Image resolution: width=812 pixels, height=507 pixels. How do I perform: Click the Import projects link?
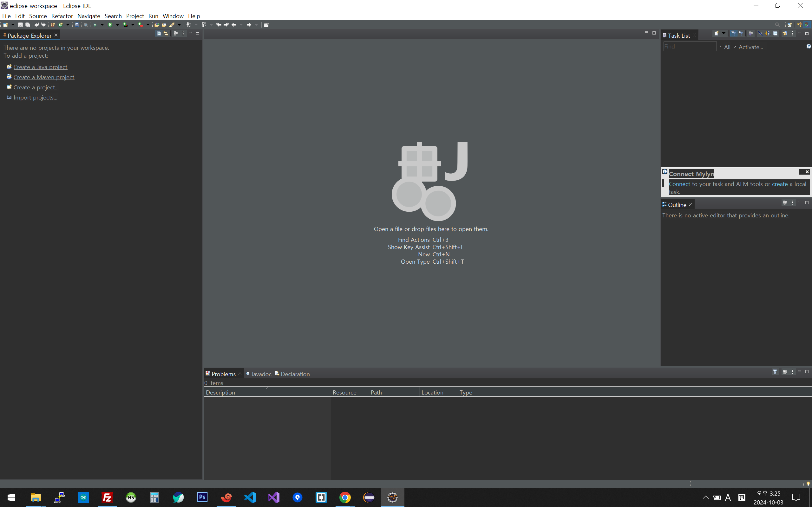pos(35,98)
